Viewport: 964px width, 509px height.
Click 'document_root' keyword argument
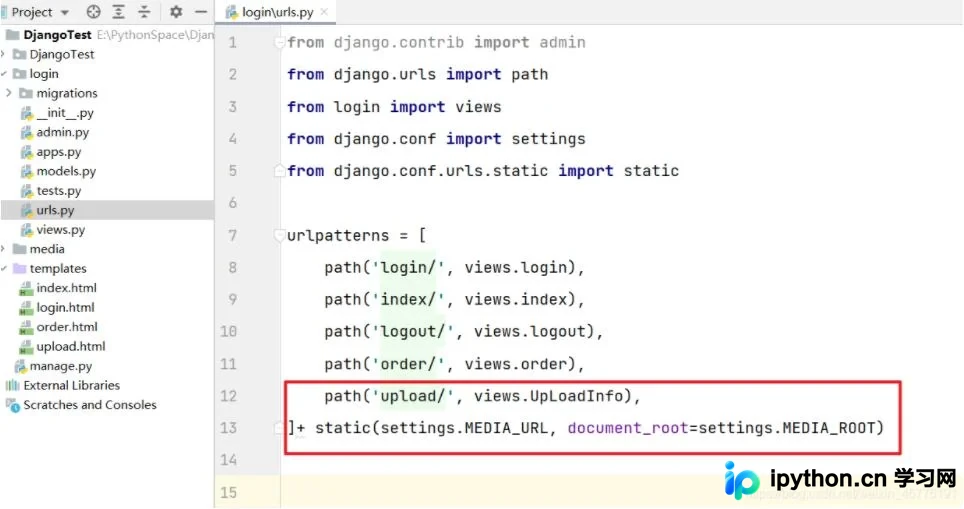click(628, 428)
